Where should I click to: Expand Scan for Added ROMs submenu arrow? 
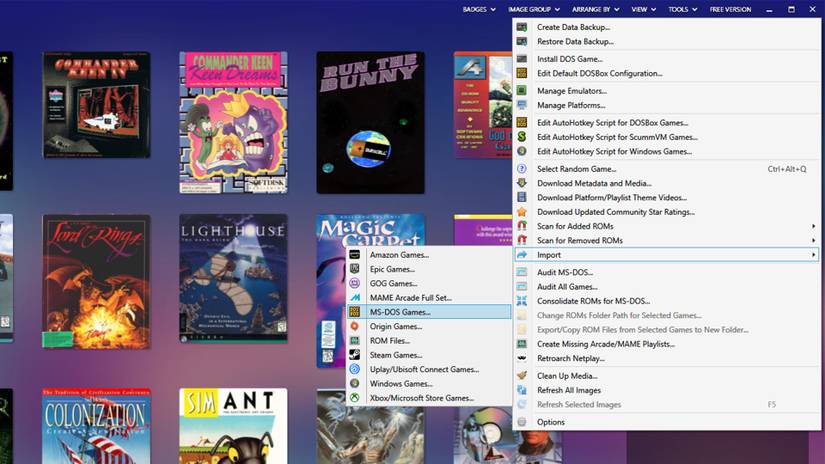[x=813, y=226]
